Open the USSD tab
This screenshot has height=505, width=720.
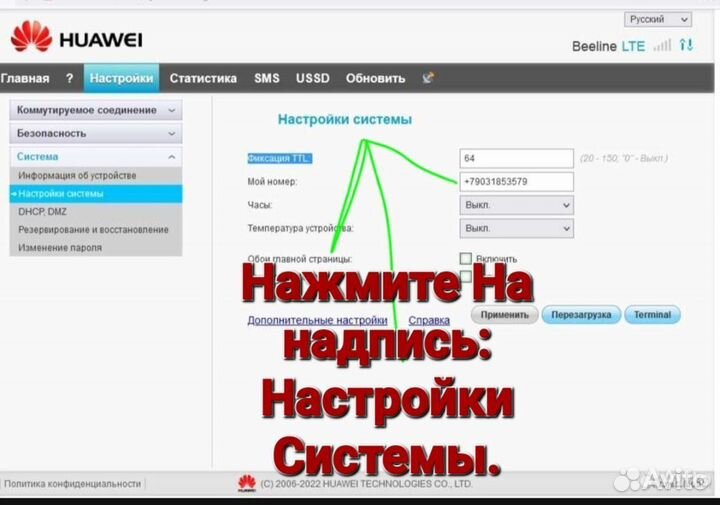(312, 78)
